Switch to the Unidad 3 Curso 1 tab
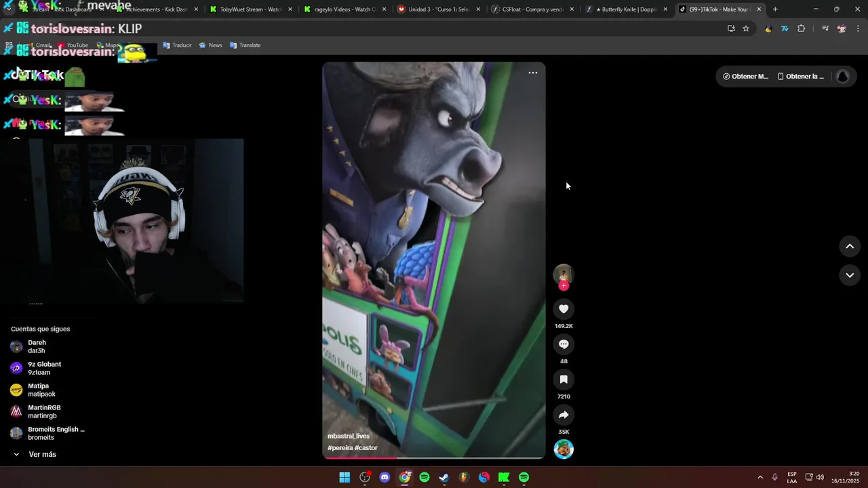The width and height of the screenshot is (868, 488). pyautogui.click(x=437, y=9)
